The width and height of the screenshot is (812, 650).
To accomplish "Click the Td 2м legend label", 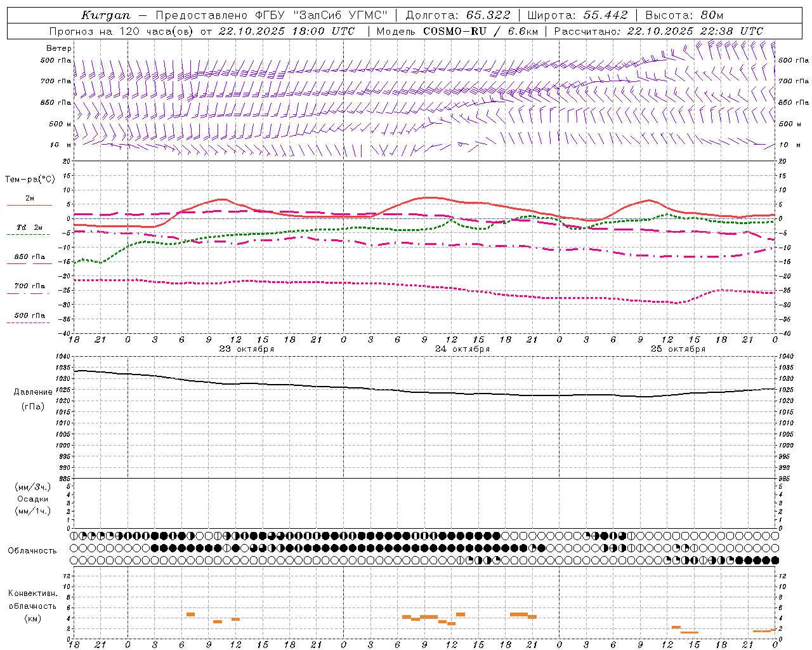I will click(x=29, y=227).
